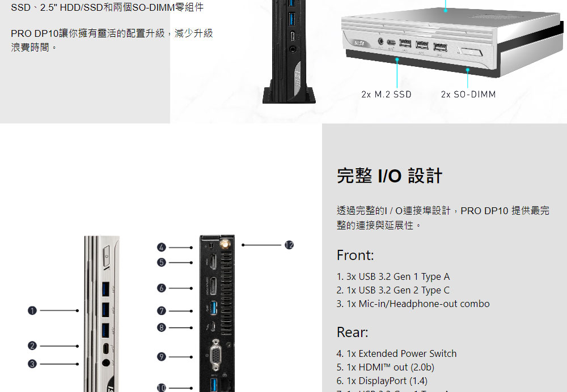The image size is (567, 392).
Task: Click the number 10 marker circle
Action: [162, 388]
